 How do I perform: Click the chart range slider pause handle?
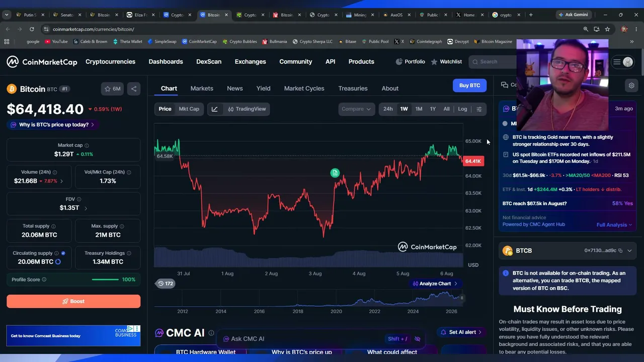click(x=461, y=298)
